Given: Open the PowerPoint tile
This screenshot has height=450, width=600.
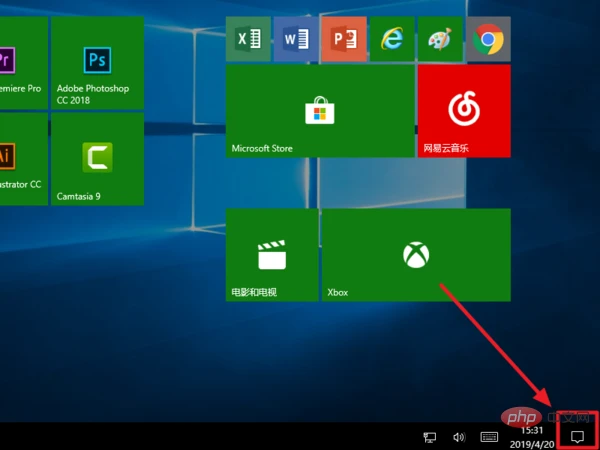Looking at the screenshot, I should (x=344, y=39).
